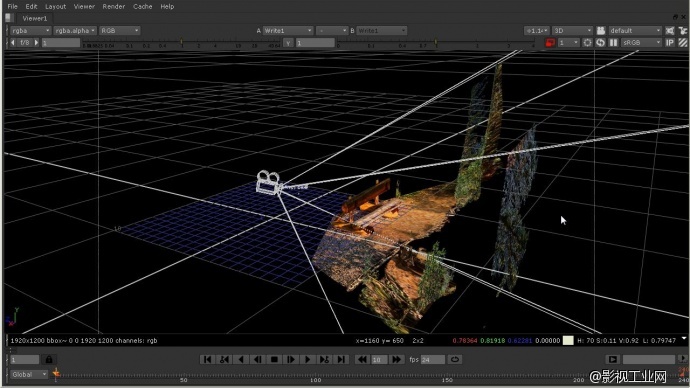Open the Help menu
Screen dimensions: 690x388
pyautogui.click(x=167, y=7)
